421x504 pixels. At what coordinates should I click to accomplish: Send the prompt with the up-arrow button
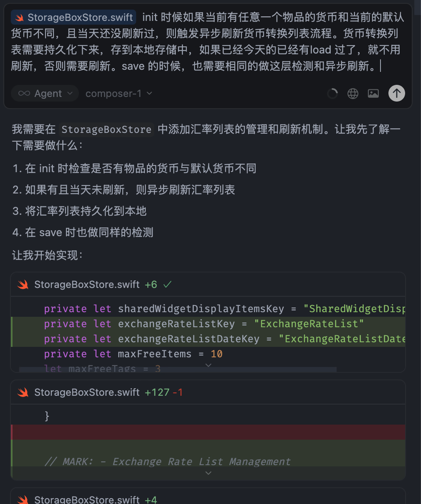point(396,93)
